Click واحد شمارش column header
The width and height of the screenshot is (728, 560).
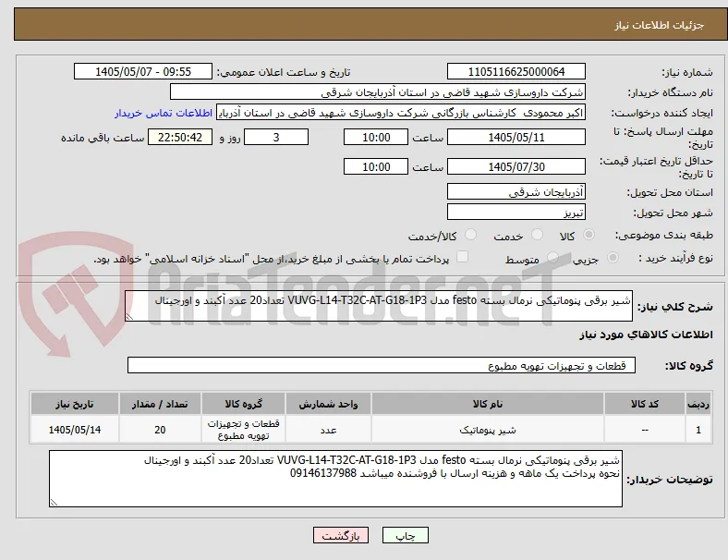tap(328, 404)
